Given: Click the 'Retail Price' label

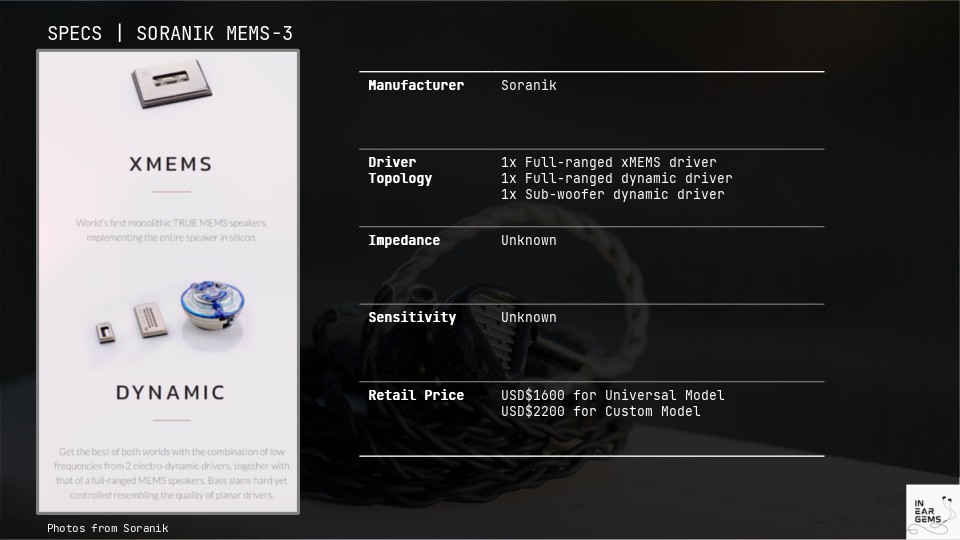Looking at the screenshot, I should (x=416, y=395).
